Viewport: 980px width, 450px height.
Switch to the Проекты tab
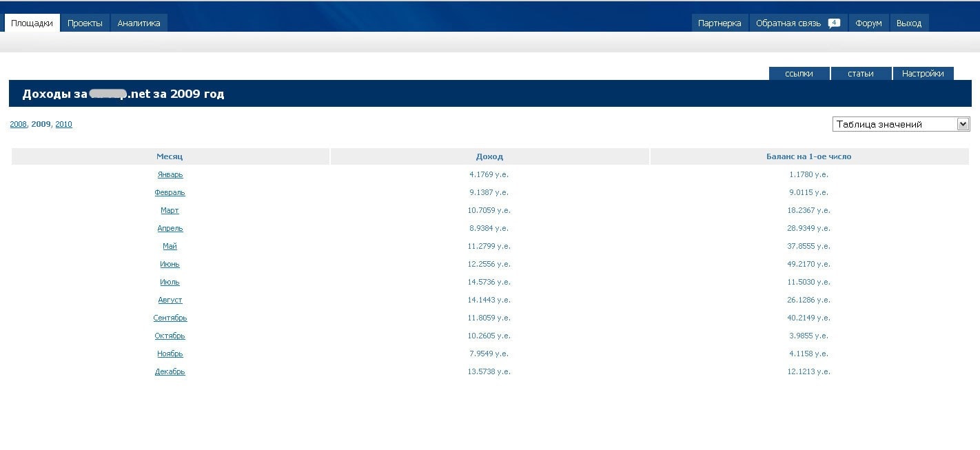[85, 23]
